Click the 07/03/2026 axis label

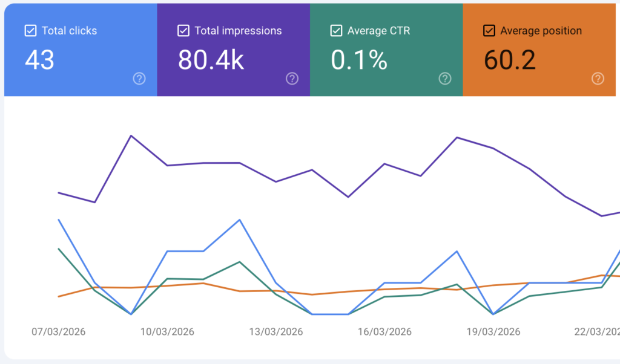[58, 332]
